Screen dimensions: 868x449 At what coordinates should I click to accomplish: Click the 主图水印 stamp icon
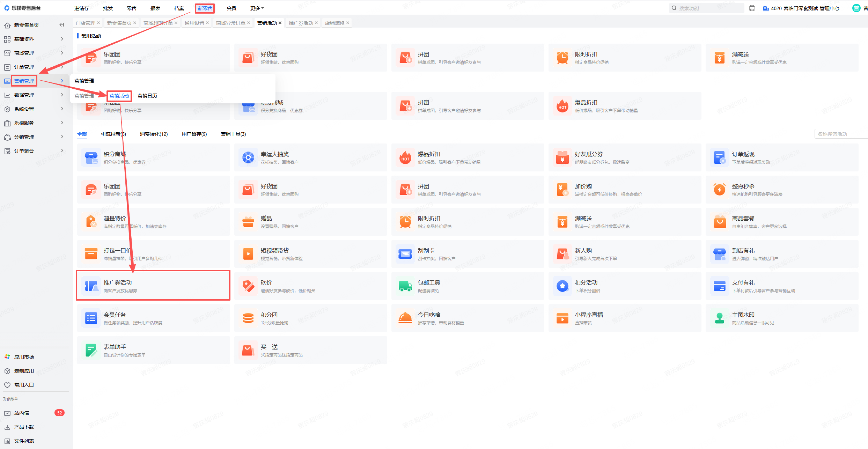tap(720, 318)
